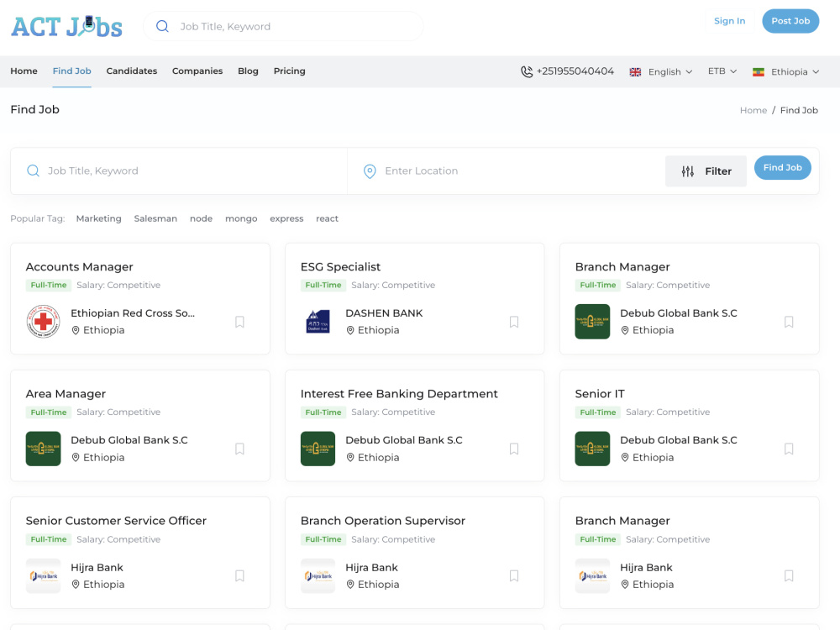
Task: Save the Senior IT job bookmark
Action: click(789, 449)
